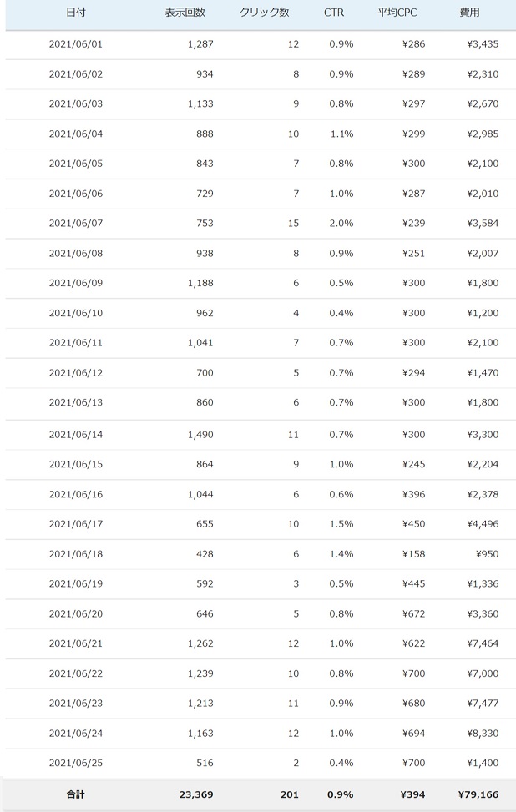Click the ¥950 cost cell
Image resolution: width=516 pixels, height=812 pixels.
pyautogui.click(x=486, y=554)
